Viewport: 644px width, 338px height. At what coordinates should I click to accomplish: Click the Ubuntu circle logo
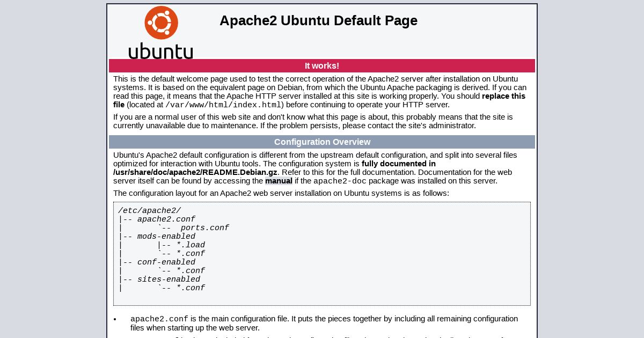coord(161,23)
